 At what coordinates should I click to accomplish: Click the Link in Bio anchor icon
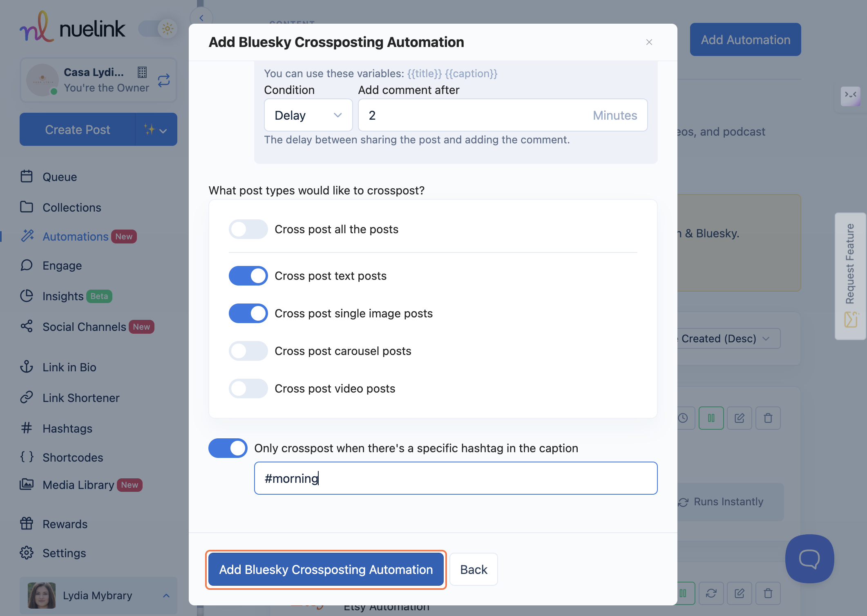[27, 366]
